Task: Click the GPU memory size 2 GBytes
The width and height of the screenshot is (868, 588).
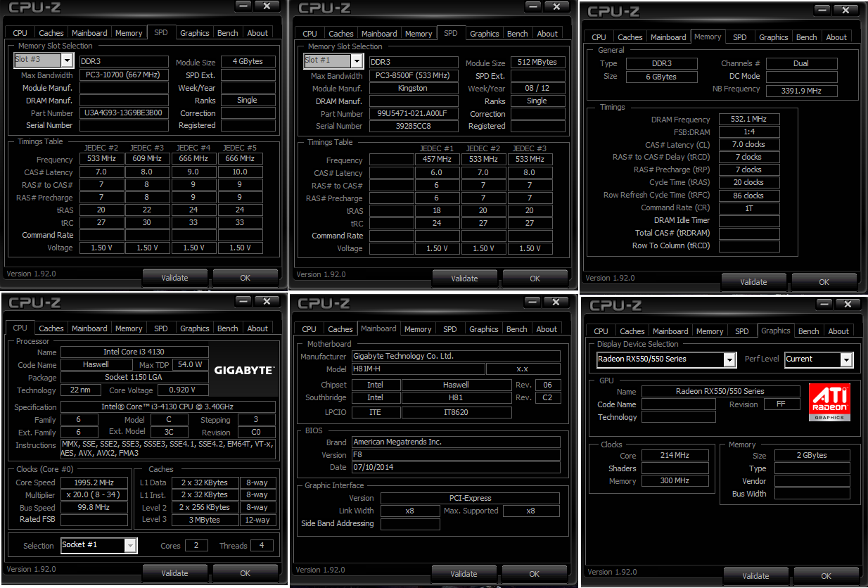Action: tap(812, 456)
